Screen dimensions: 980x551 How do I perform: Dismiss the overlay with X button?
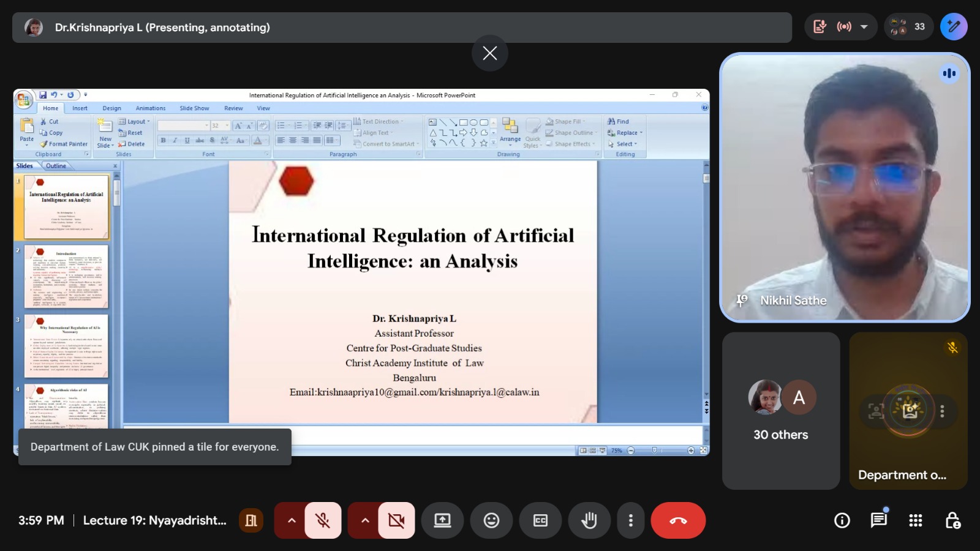[x=489, y=53]
